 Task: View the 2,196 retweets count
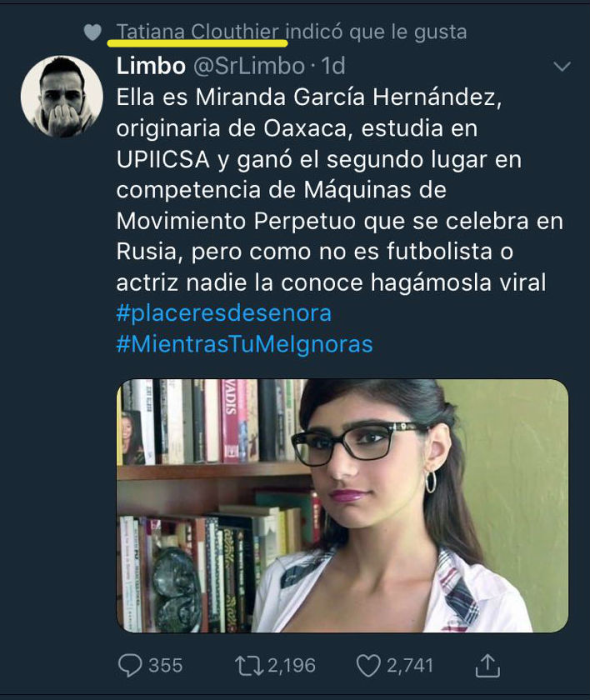292,666
